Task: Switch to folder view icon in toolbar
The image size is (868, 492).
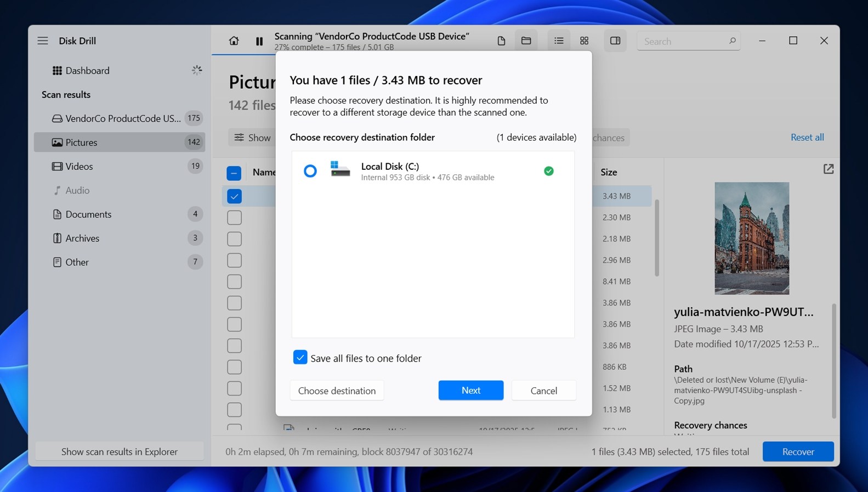Action: [526, 41]
